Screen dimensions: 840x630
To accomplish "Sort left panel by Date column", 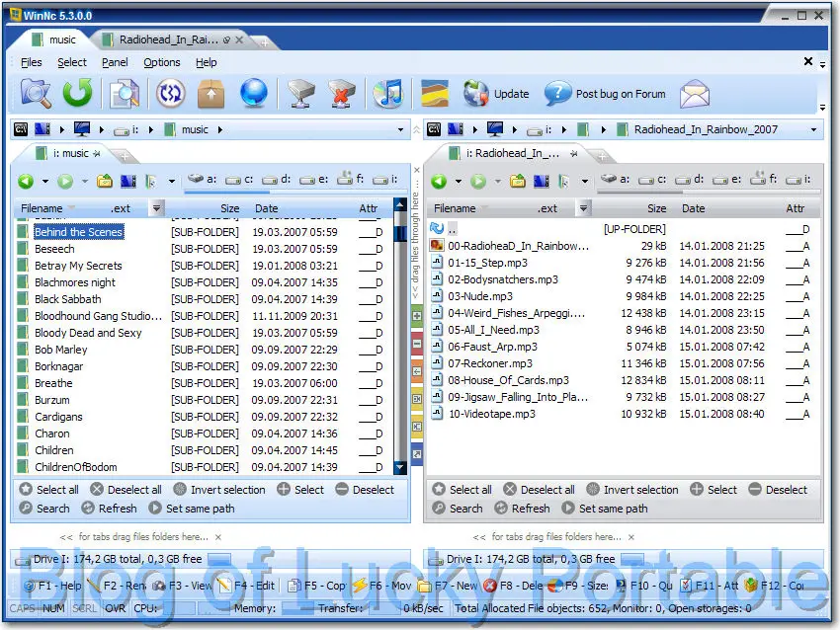I will 266,208.
